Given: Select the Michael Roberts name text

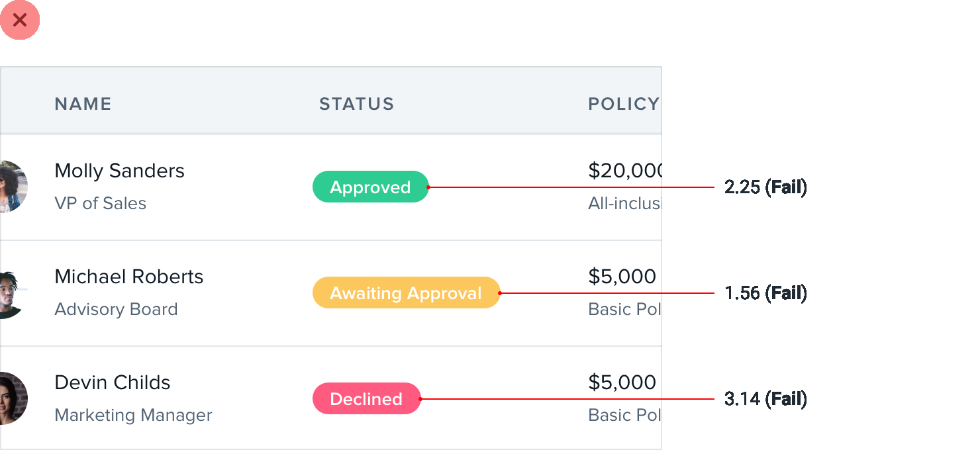Looking at the screenshot, I should tap(128, 277).
